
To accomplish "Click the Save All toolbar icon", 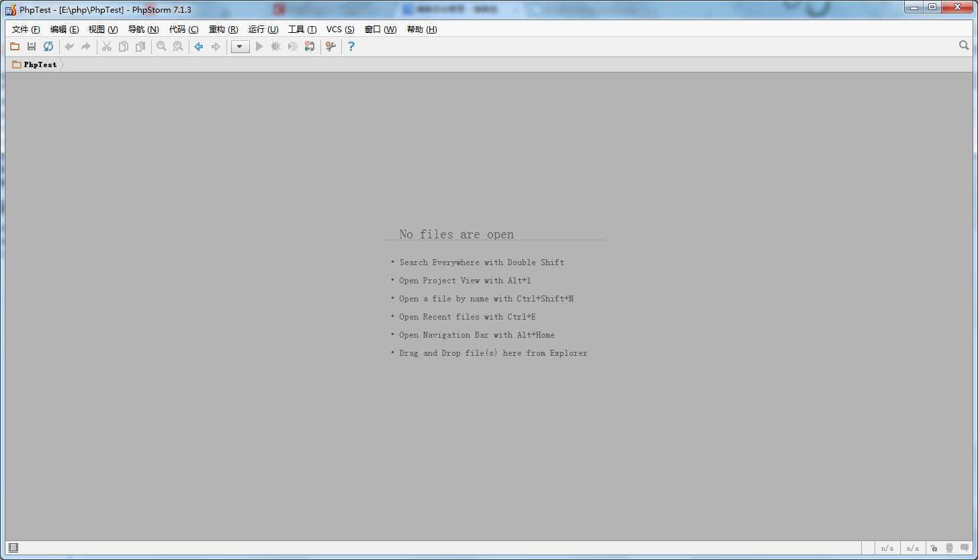I will click(x=32, y=46).
